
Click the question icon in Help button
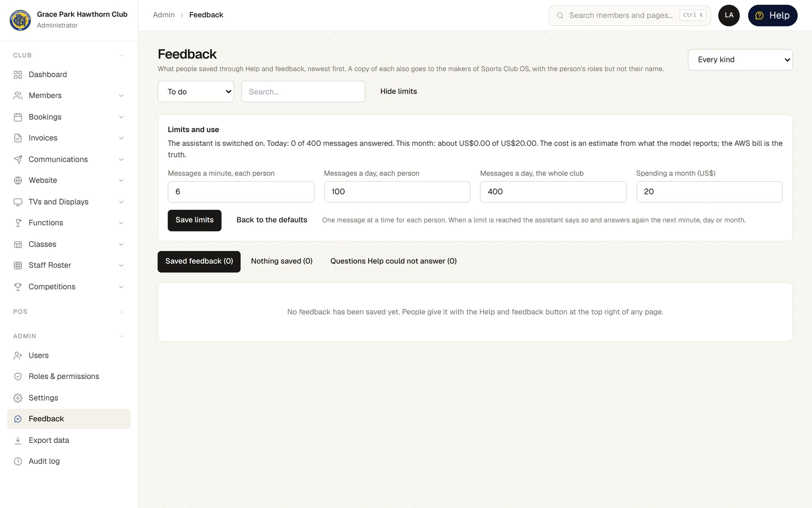coord(759,16)
